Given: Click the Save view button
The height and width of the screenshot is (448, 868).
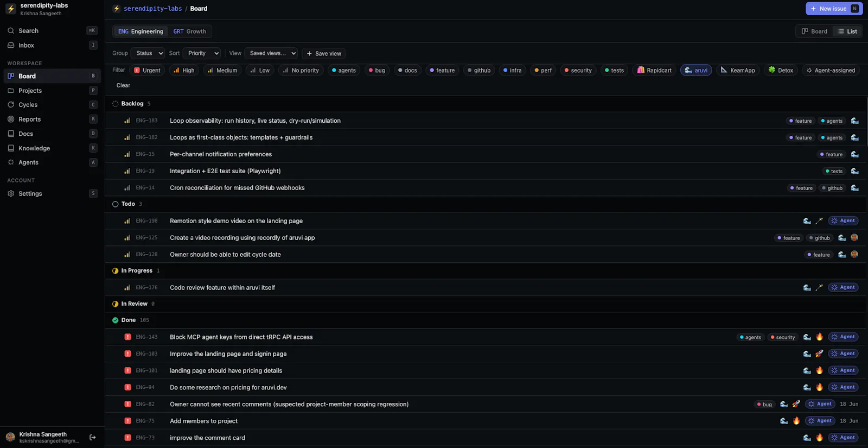Looking at the screenshot, I should pos(324,54).
